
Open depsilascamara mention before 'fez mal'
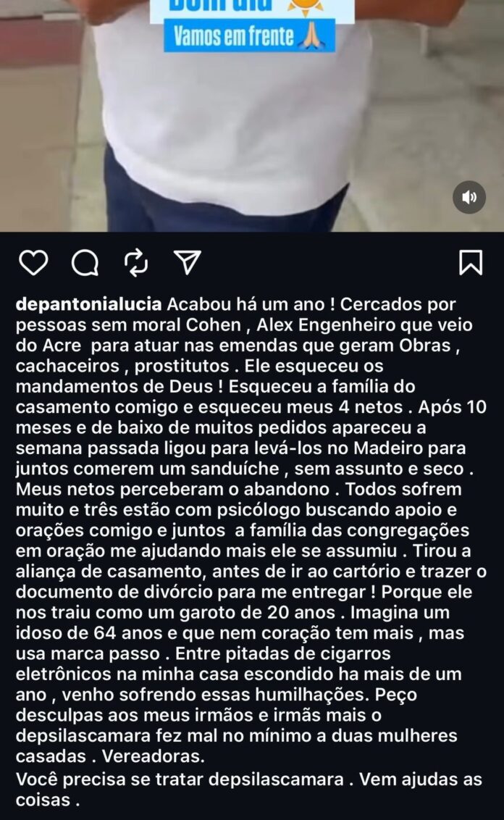point(83,736)
